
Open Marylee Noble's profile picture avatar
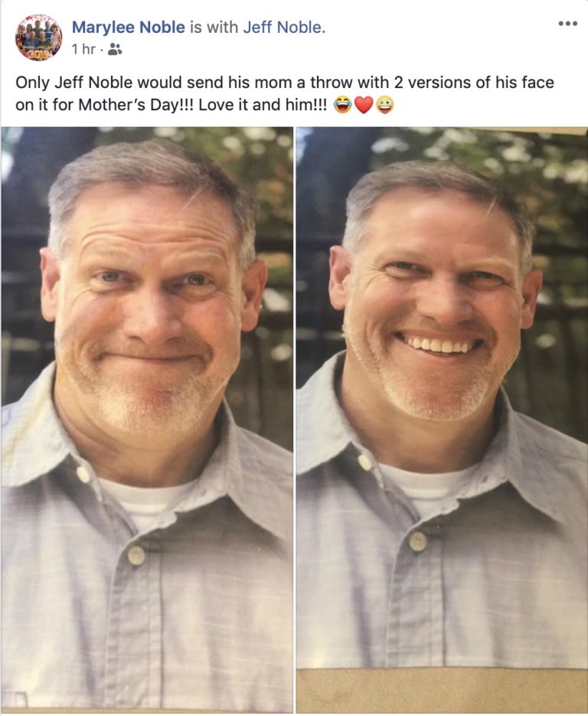[38, 38]
